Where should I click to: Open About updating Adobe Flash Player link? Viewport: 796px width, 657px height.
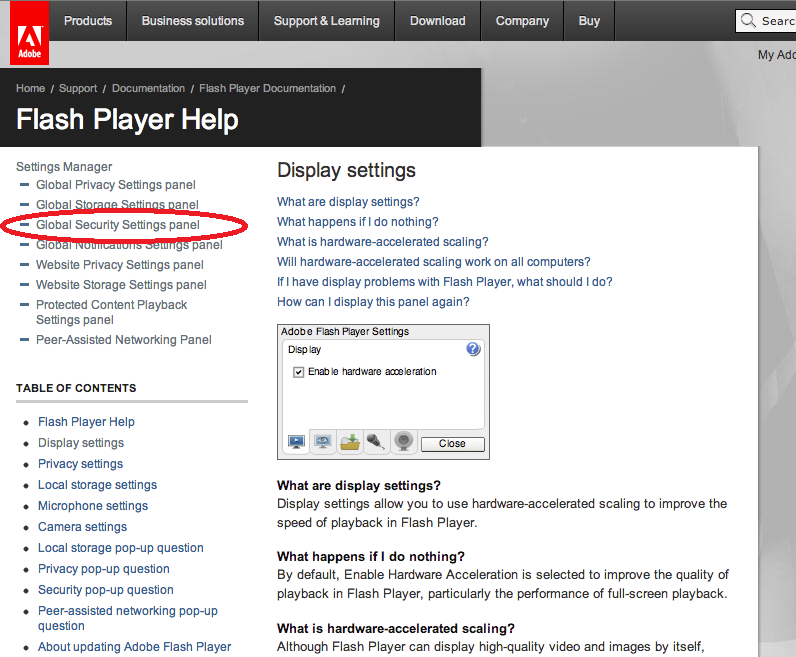[135, 647]
